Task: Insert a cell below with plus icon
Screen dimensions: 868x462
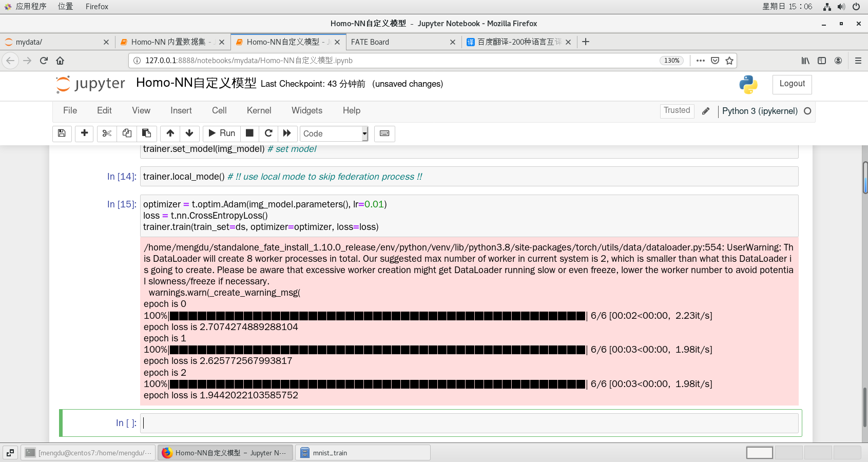Action: (85, 133)
